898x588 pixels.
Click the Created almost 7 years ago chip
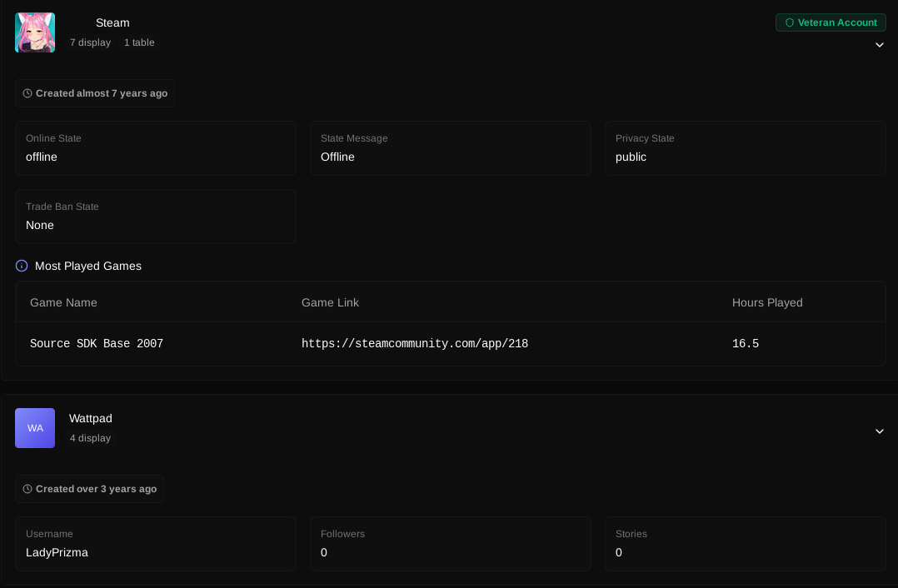point(95,93)
